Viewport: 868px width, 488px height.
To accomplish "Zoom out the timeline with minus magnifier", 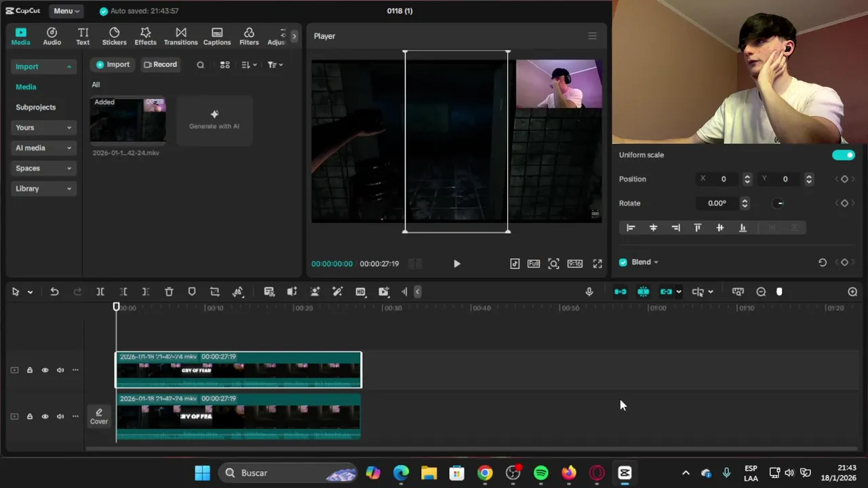I will click(x=761, y=291).
